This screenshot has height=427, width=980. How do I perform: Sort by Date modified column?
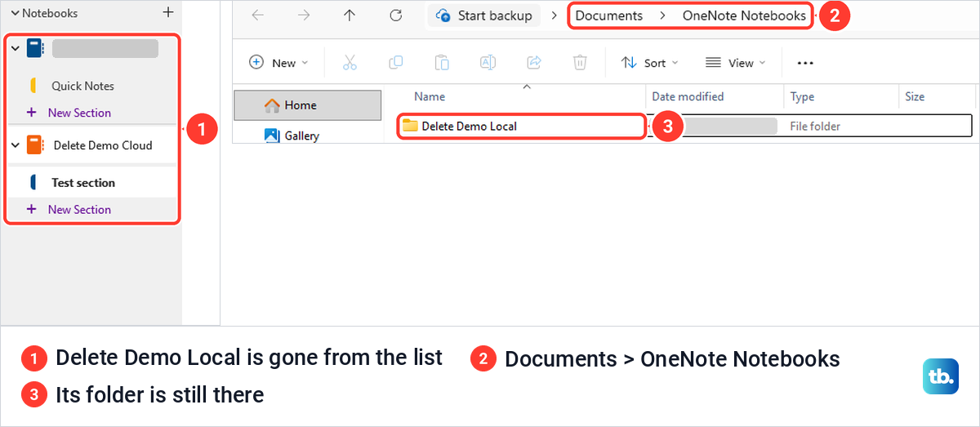(688, 96)
